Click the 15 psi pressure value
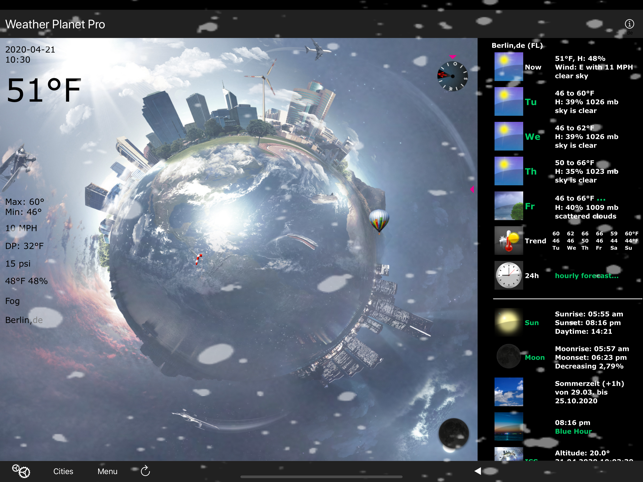Viewport: 643px width, 482px height. [x=18, y=264]
